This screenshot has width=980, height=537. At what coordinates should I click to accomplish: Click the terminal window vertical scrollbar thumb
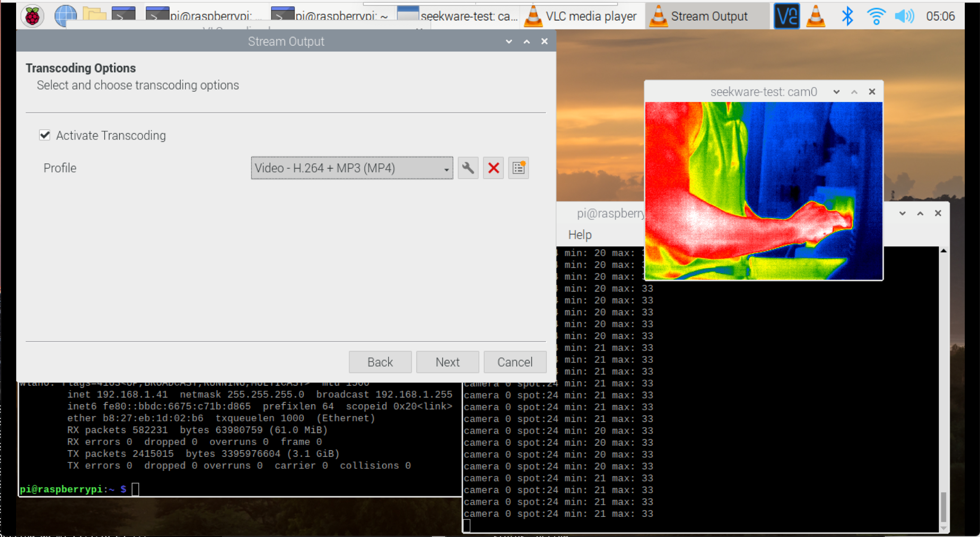click(x=943, y=507)
